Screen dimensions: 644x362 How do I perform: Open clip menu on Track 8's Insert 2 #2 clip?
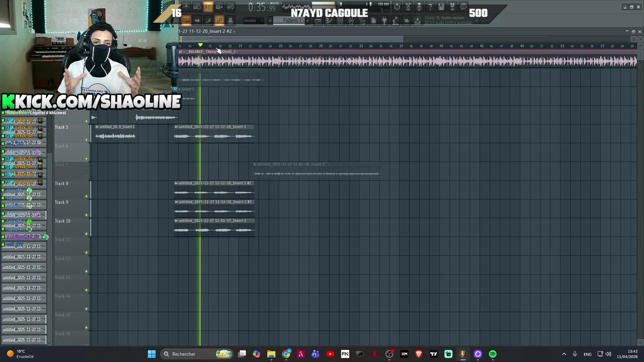pos(176,183)
